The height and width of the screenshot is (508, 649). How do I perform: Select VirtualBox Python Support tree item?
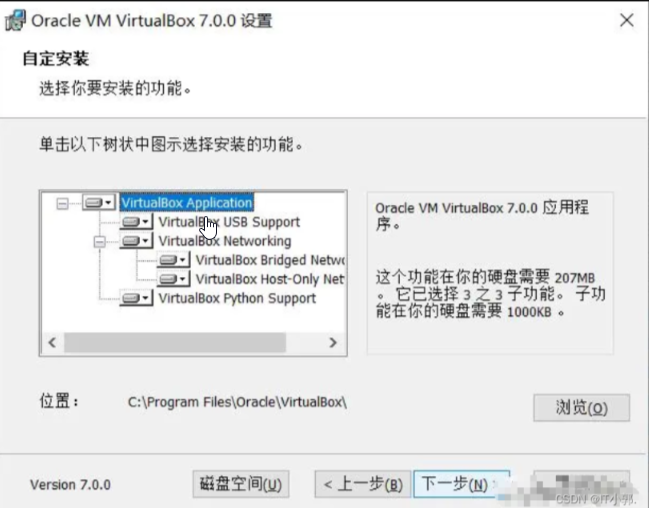pos(237,298)
